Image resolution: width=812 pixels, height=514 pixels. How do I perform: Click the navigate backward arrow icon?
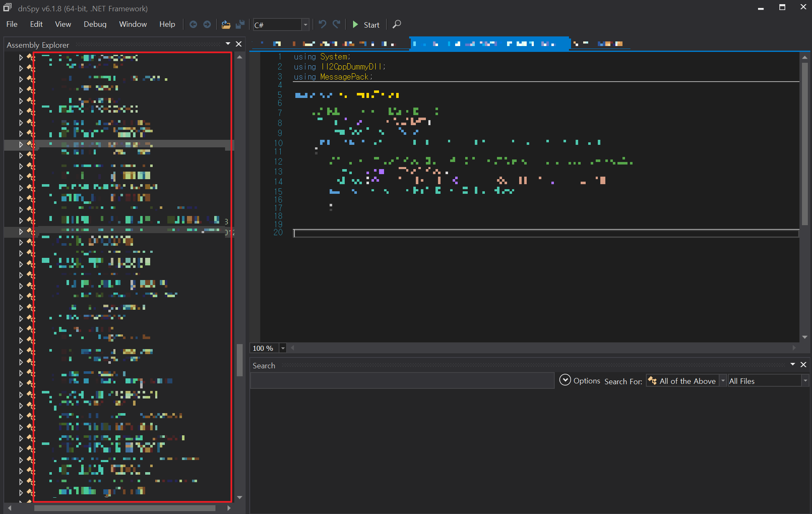(193, 25)
